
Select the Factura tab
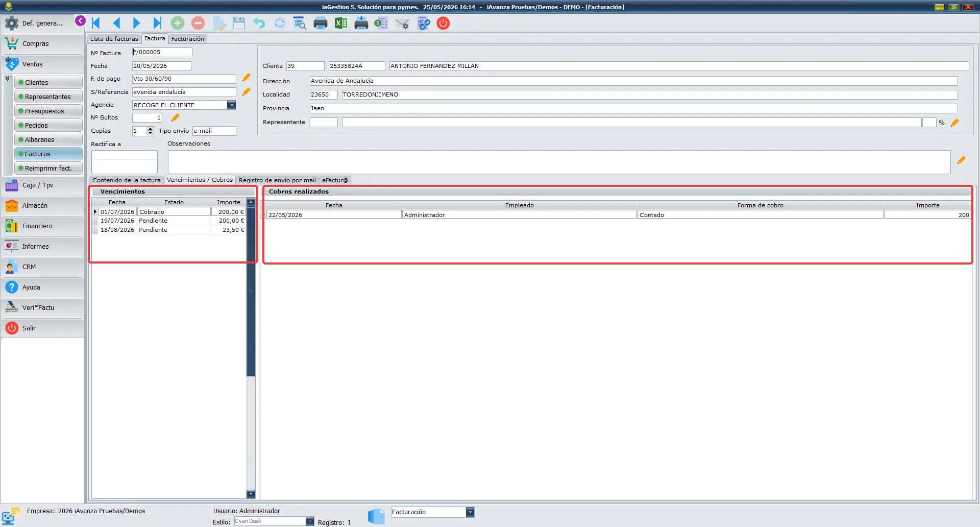click(155, 38)
